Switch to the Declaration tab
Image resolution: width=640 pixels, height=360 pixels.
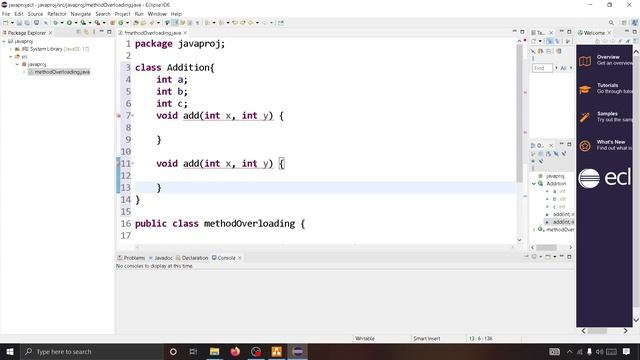click(x=192, y=258)
